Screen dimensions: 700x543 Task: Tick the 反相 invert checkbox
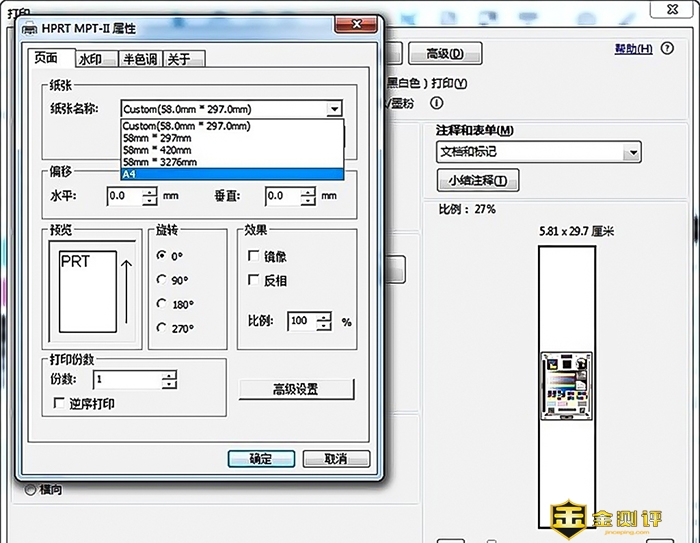254,280
